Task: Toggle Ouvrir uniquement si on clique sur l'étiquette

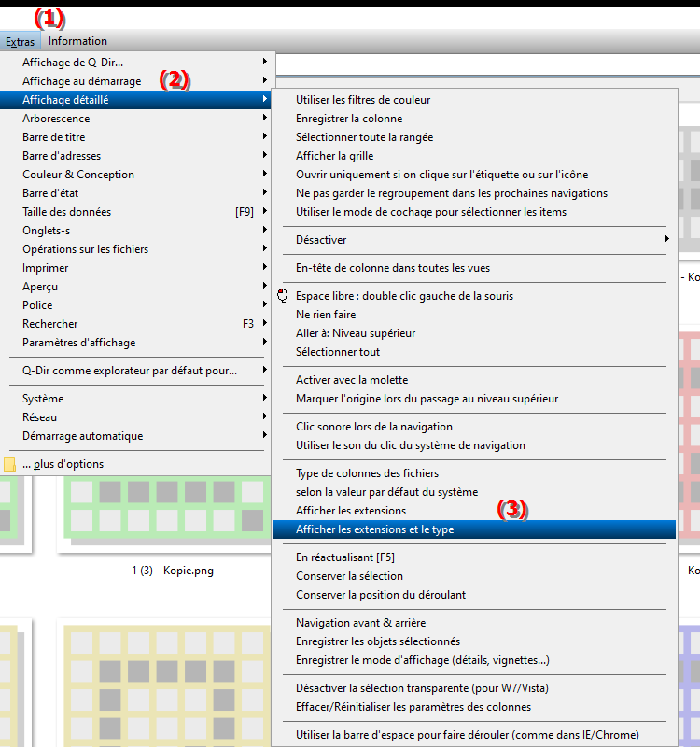Action: [474, 175]
